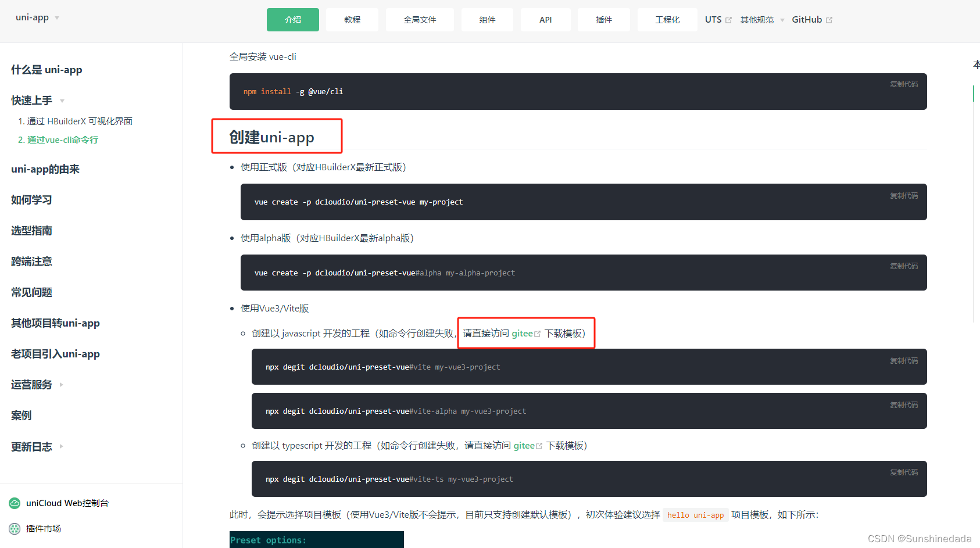Image resolution: width=980 pixels, height=548 pixels.
Task: Open 插件市场 link in sidebar
Action: click(44, 529)
